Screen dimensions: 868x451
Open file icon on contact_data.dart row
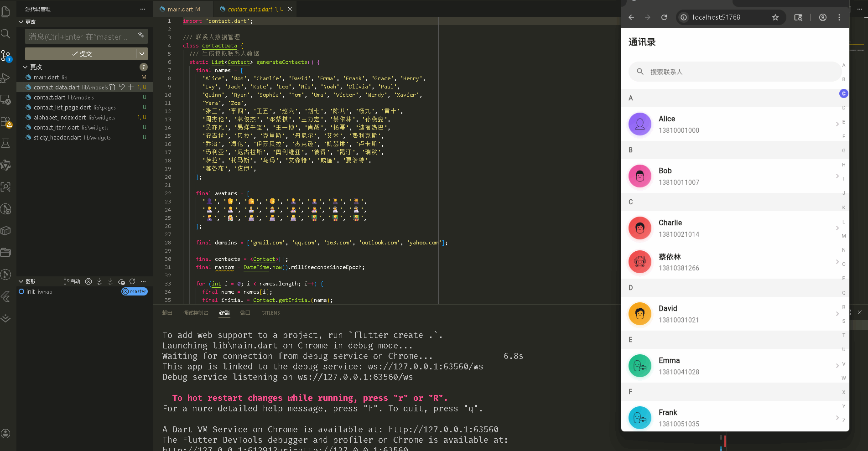(112, 87)
